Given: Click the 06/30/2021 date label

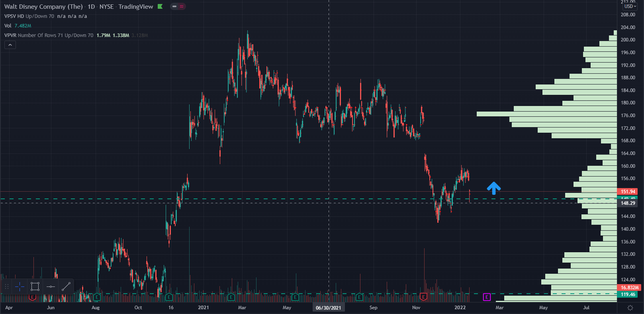Looking at the screenshot, I should (x=328, y=308).
